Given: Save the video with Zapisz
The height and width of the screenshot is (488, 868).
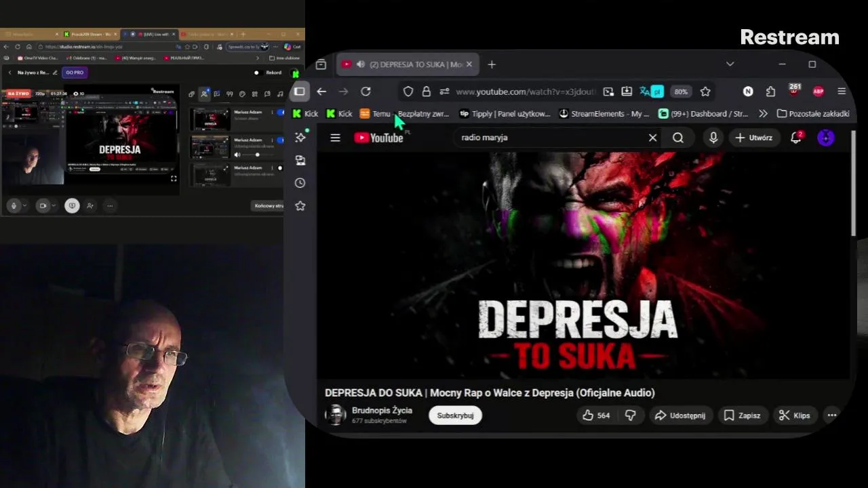Looking at the screenshot, I should 742,415.
